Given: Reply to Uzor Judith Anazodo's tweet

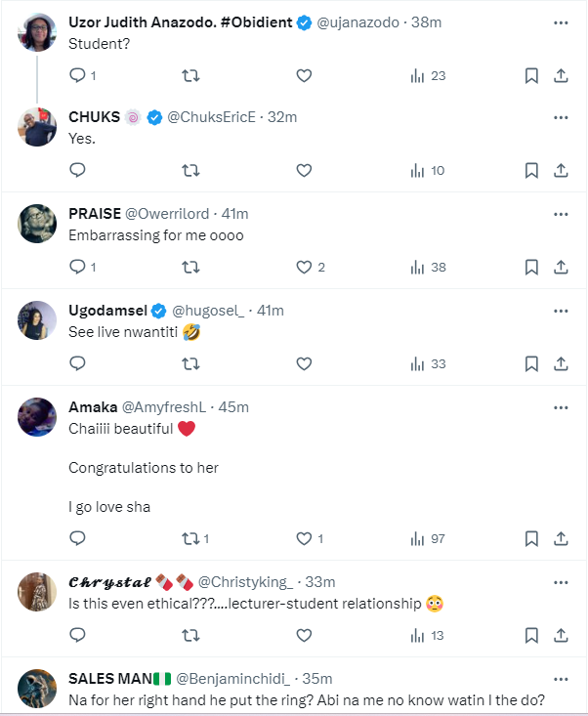Looking at the screenshot, I should (x=78, y=75).
